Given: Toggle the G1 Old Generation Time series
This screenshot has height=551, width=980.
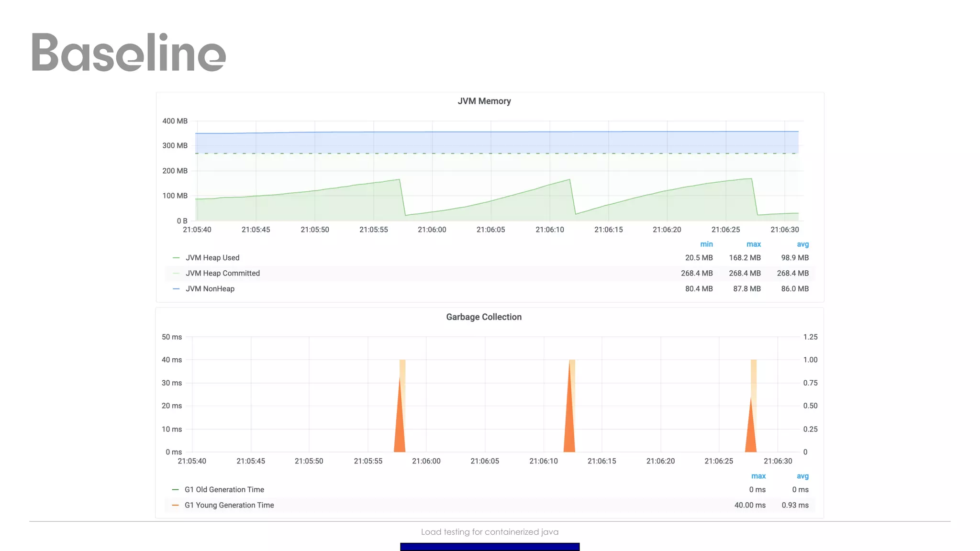Looking at the screenshot, I should point(224,490).
